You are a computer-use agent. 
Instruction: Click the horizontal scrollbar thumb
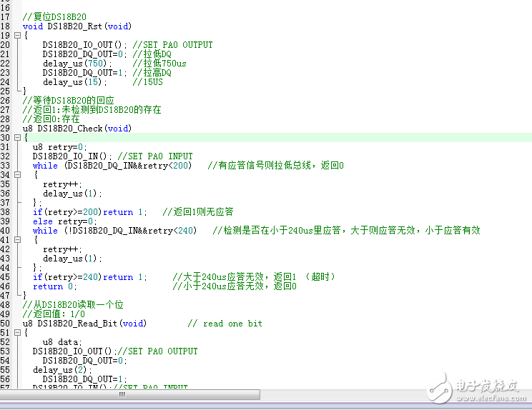tap(130, 394)
